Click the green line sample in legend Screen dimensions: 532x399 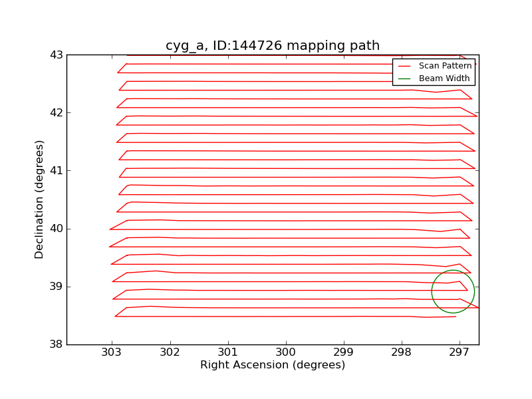(404, 78)
